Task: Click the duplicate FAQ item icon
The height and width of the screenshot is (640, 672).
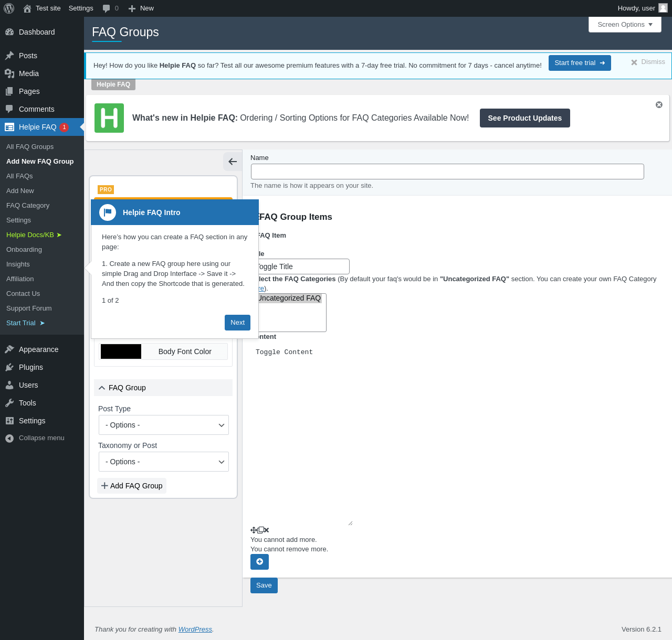Action: [260, 530]
